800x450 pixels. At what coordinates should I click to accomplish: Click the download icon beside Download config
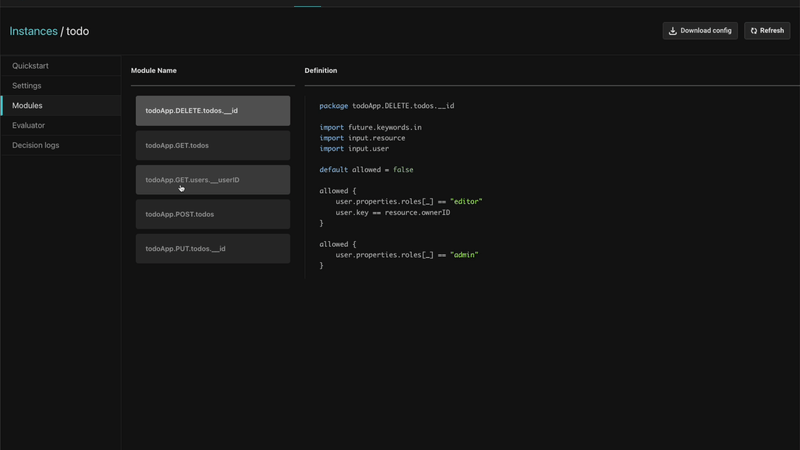point(673,31)
